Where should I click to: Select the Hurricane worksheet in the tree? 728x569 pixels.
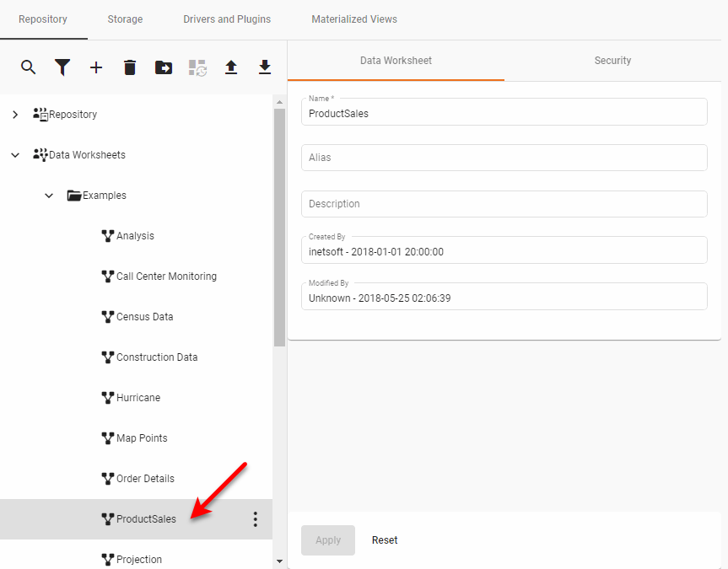point(138,397)
